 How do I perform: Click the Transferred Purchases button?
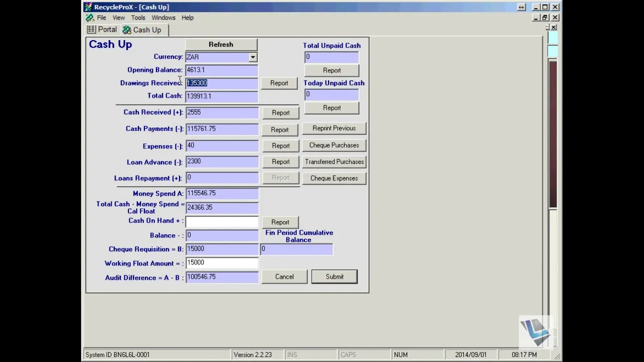click(x=334, y=162)
